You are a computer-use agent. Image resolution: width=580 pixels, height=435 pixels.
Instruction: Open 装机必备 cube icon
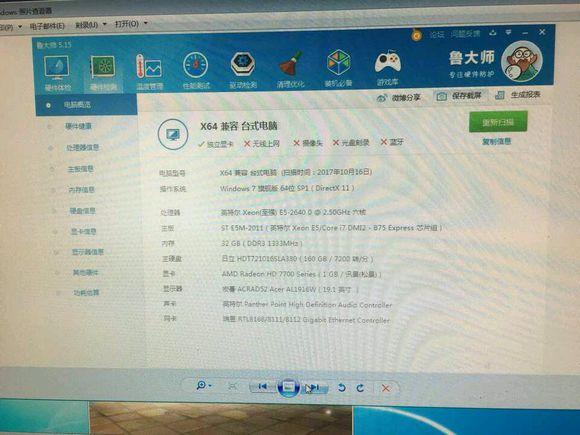coord(338,68)
